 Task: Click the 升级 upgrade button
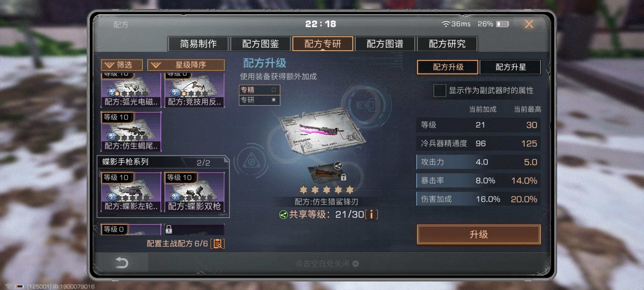pyautogui.click(x=478, y=234)
